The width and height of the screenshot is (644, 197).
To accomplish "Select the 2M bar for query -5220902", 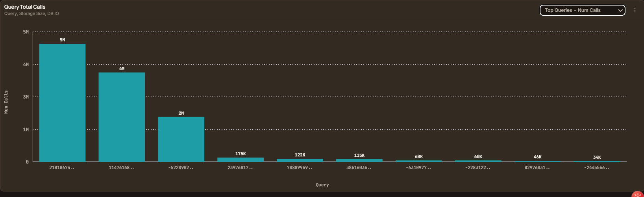I will coord(181,139).
